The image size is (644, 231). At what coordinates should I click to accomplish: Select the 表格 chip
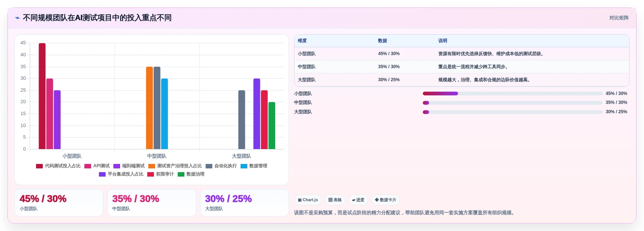coord(335,200)
